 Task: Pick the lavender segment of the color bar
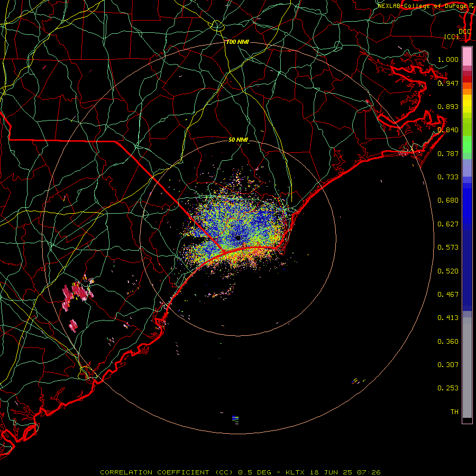[x=467, y=168]
